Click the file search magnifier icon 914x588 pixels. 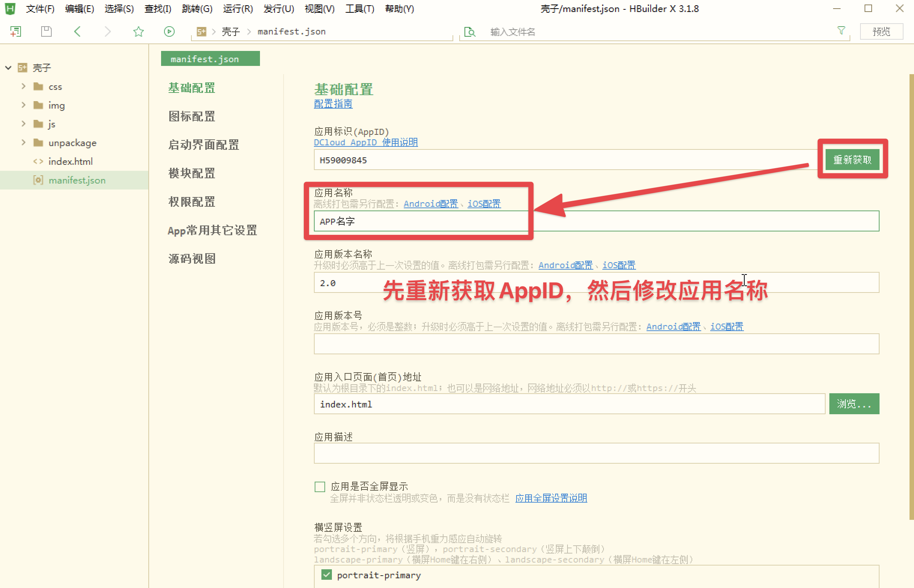click(470, 32)
